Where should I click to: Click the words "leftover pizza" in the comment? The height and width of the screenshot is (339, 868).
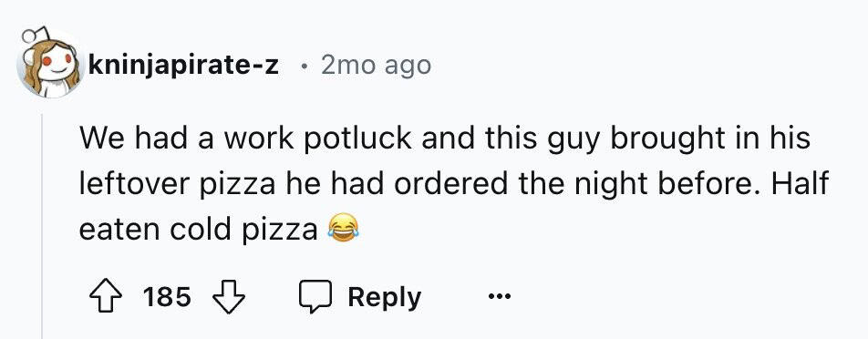[x=177, y=184]
